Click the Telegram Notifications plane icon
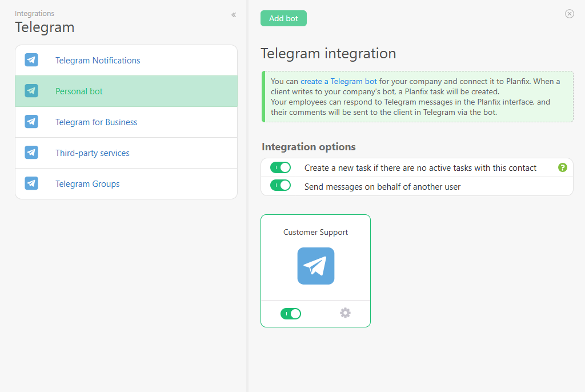Screen dimensions: 585x392 coord(31,60)
